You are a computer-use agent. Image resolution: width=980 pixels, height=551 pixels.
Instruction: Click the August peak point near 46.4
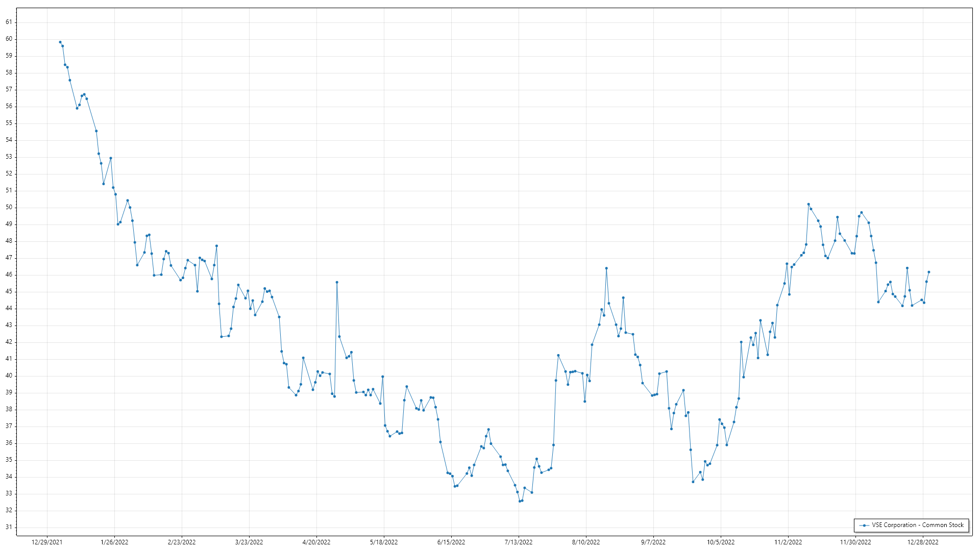click(606, 268)
